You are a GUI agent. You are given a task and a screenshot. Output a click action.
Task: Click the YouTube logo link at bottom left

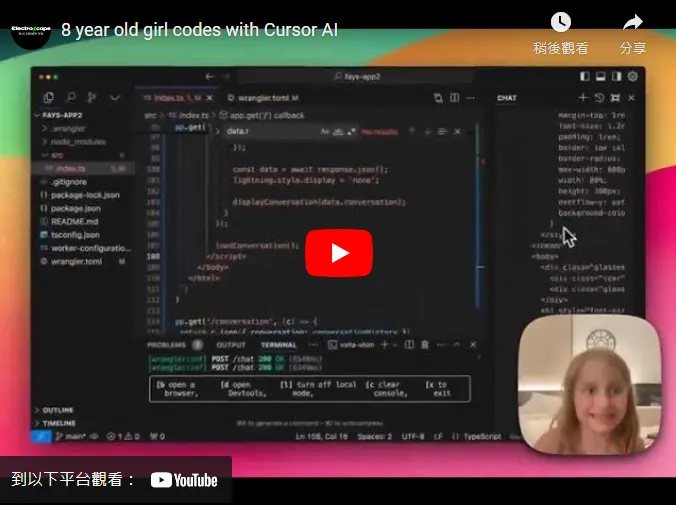(184, 480)
